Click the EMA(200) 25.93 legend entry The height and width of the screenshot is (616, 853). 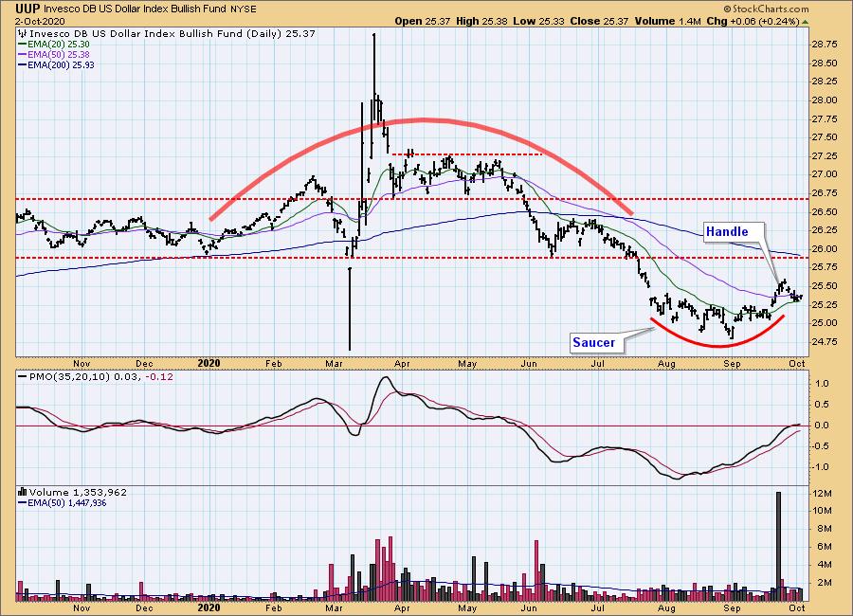point(61,64)
